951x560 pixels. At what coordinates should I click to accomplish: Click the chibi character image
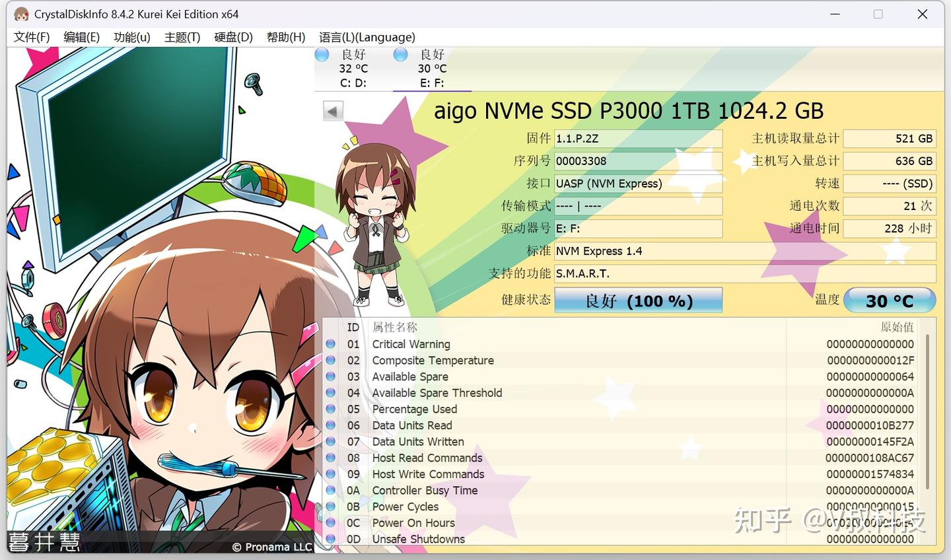click(377, 223)
